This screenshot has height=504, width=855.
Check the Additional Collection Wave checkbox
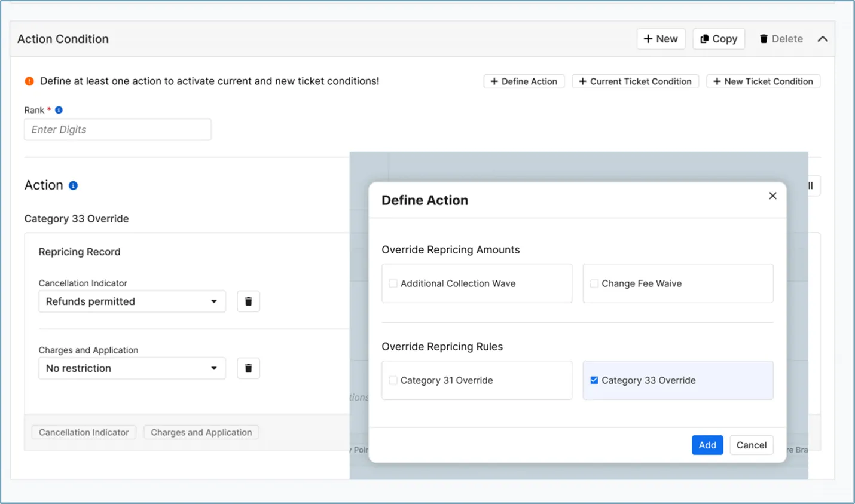pos(393,283)
